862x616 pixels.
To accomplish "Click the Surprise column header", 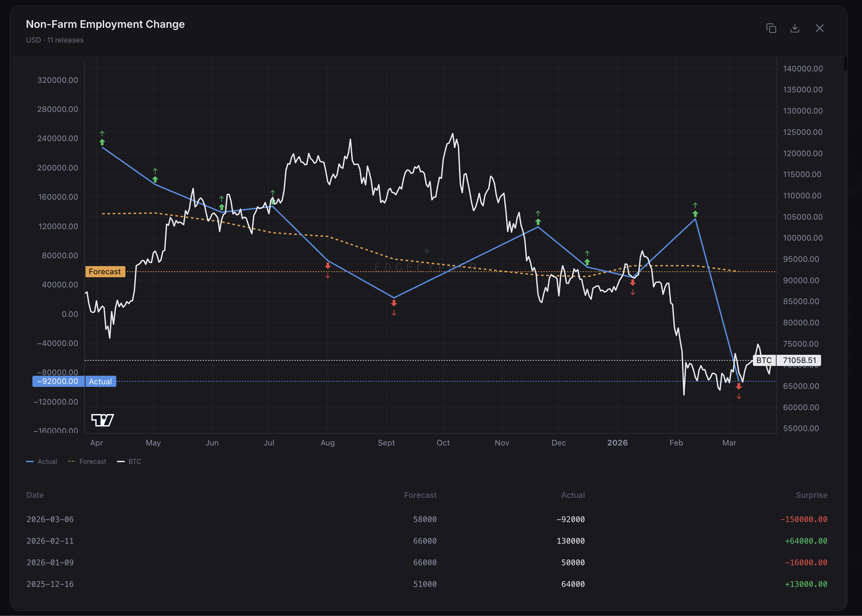I will tap(811, 495).
